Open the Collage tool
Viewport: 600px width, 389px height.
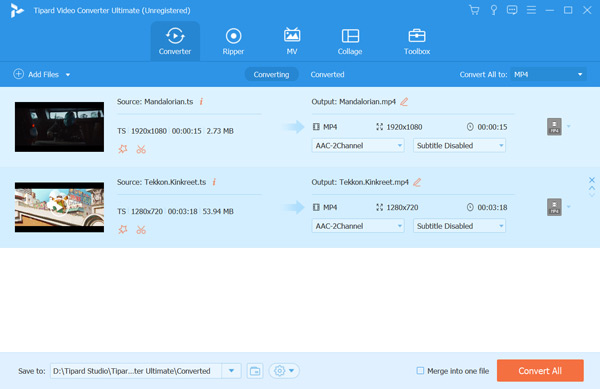tap(350, 42)
